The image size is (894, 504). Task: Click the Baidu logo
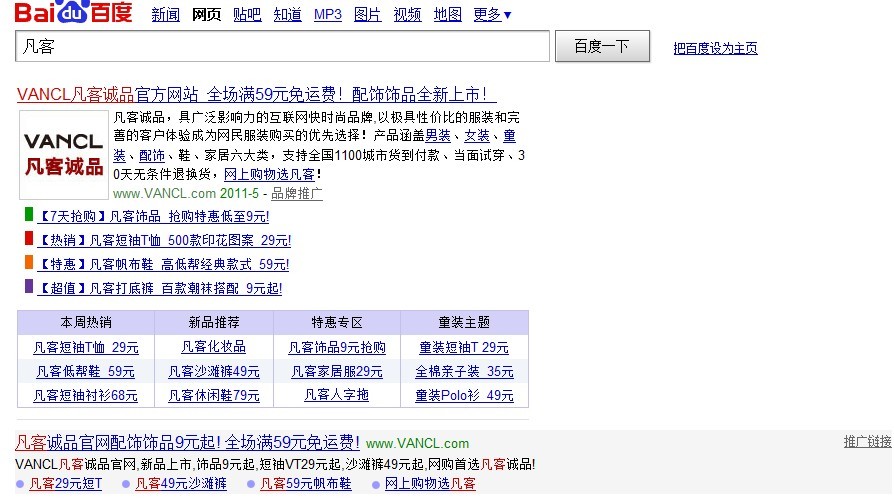pyautogui.click(x=74, y=11)
